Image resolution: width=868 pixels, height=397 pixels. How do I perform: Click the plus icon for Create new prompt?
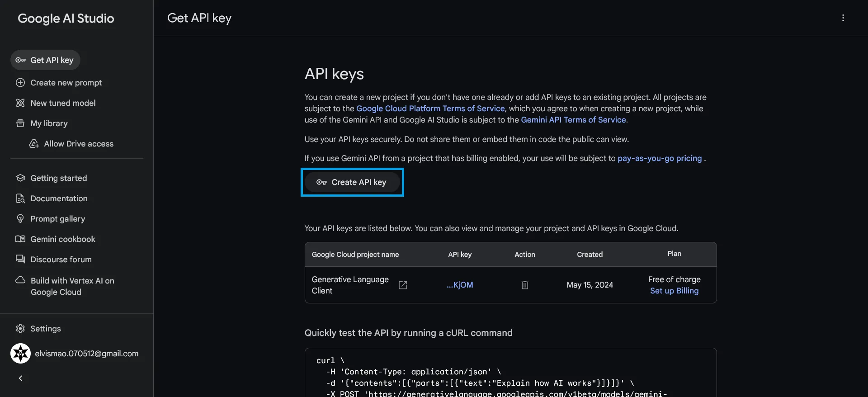[20, 83]
